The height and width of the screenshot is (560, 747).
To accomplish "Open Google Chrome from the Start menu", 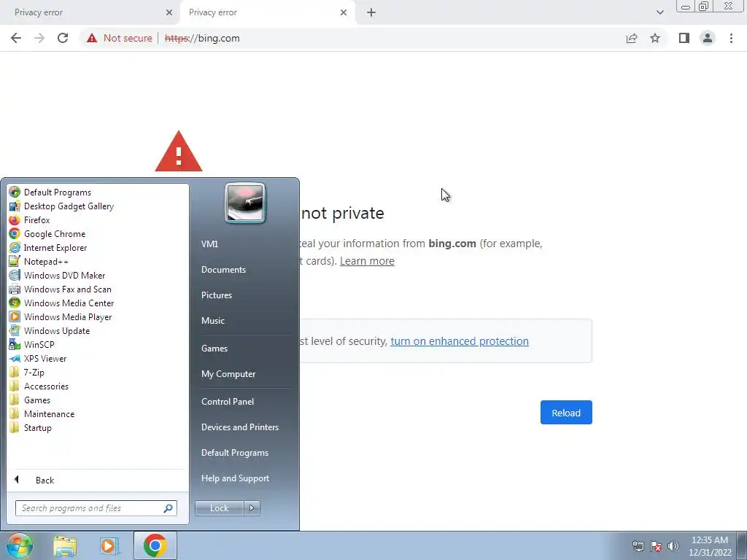I will click(x=98, y=234).
